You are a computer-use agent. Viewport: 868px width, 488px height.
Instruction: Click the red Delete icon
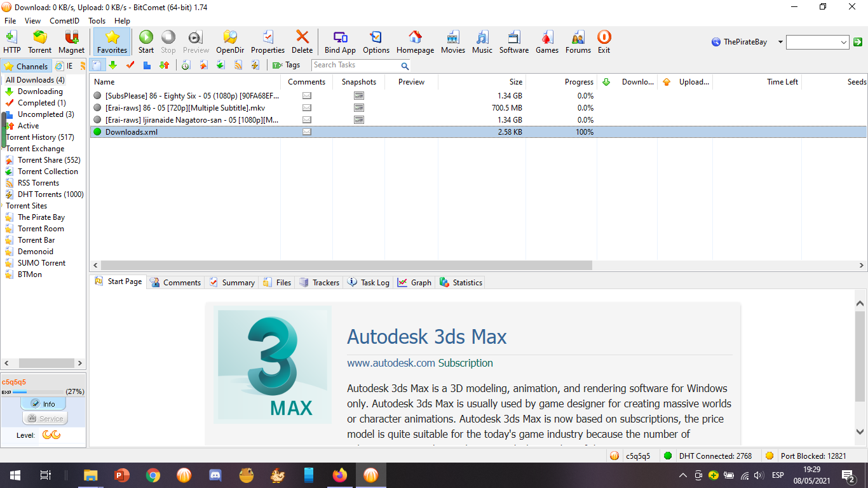302,42
